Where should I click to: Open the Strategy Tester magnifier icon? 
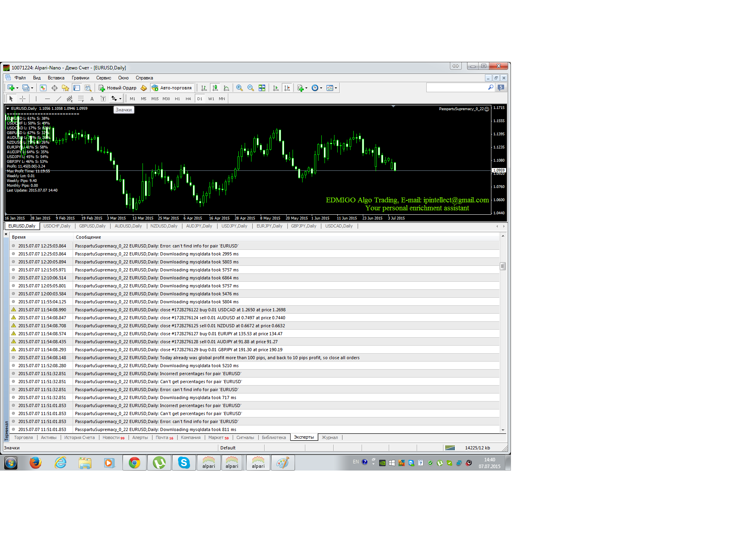[88, 88]
